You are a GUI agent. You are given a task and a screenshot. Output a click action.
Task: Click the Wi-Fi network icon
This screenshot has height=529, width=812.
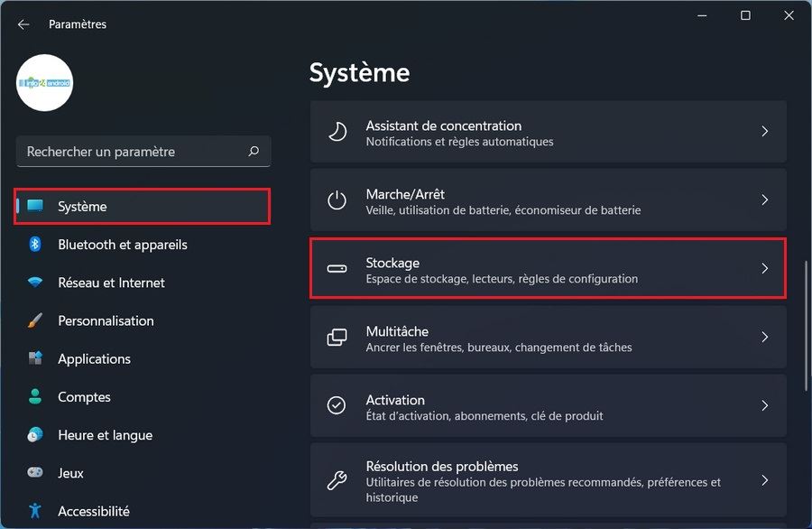point(35,282)
